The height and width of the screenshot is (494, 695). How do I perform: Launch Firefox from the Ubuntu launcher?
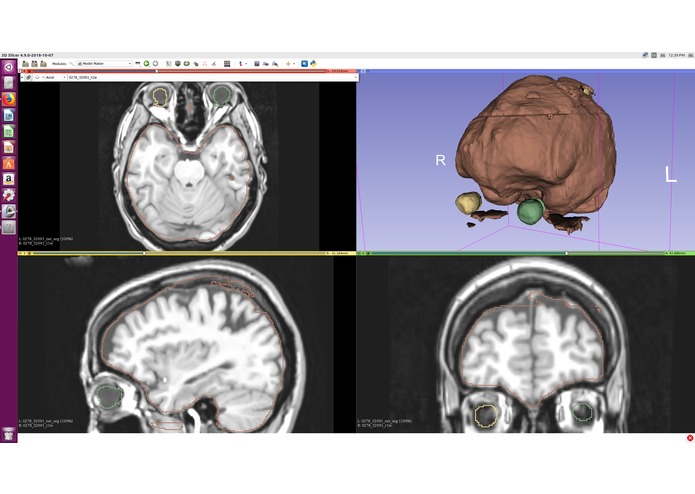8,99
